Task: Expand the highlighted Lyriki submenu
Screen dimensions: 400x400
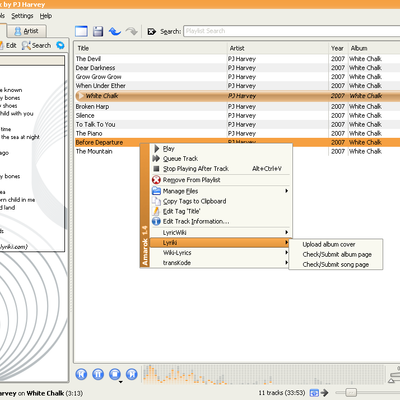Action: (x=221, y=243)
